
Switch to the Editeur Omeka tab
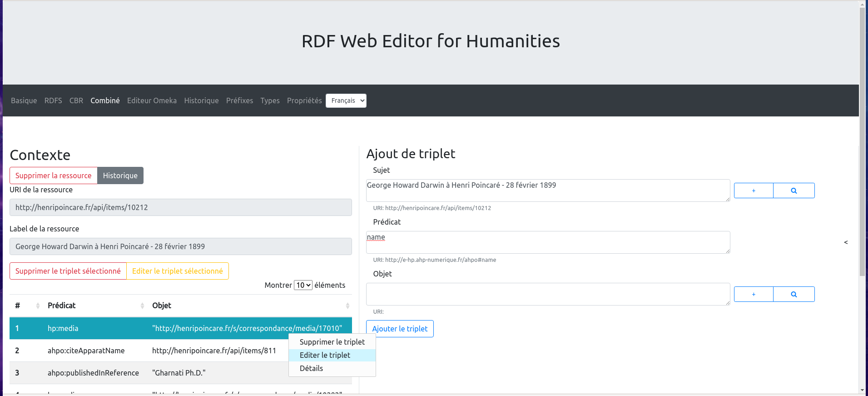pos(152,100)
